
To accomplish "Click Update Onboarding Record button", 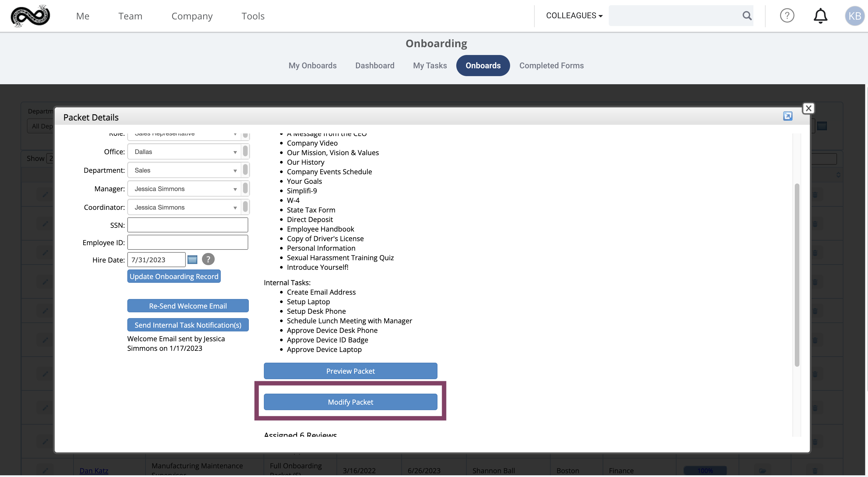I will pos(174,276).
